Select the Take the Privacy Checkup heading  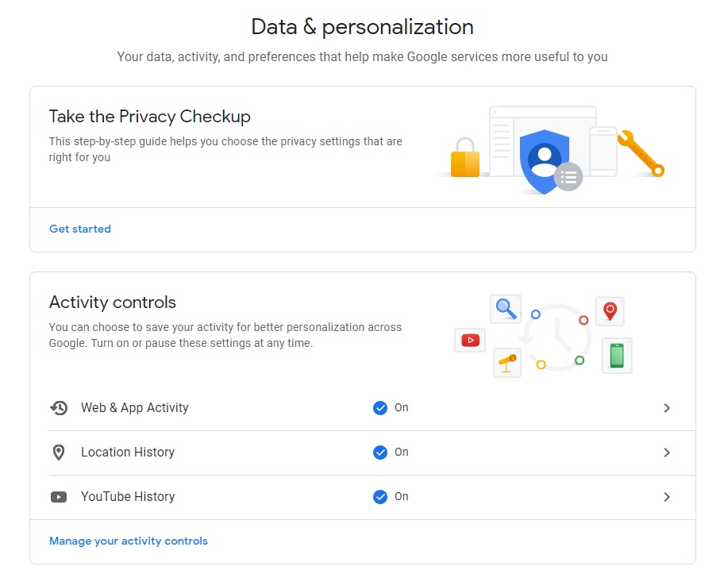(x=149, y=117)
